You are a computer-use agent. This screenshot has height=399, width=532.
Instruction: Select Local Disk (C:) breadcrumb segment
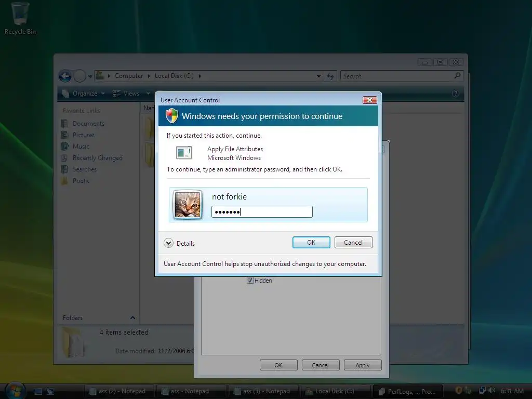[174, 76]
